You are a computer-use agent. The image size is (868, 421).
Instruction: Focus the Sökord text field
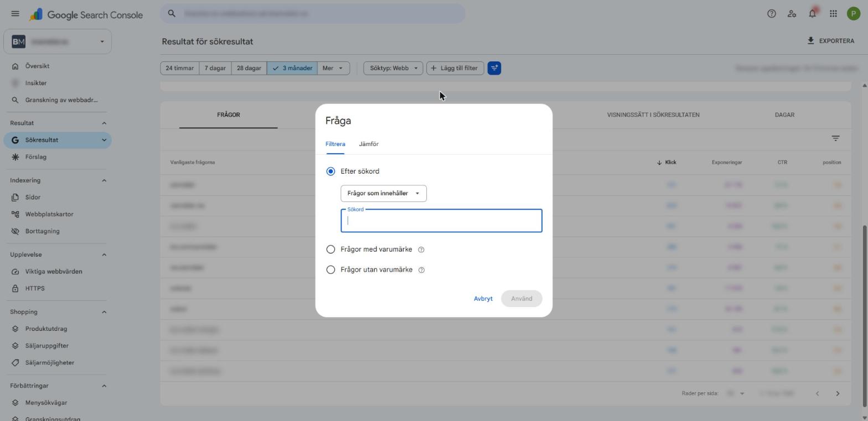[441, 221]
